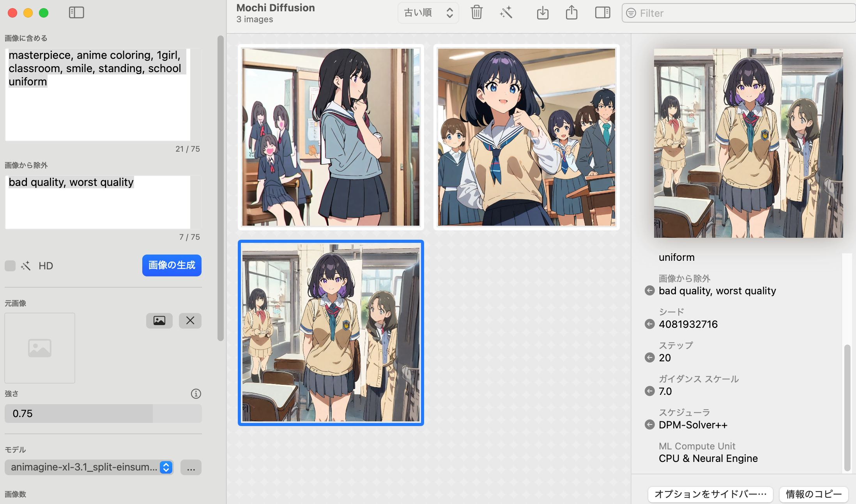The height and width of the screenshot is (504, 856).
Task: Click the オプションをサイドバー button
Action: pos(710,494)
